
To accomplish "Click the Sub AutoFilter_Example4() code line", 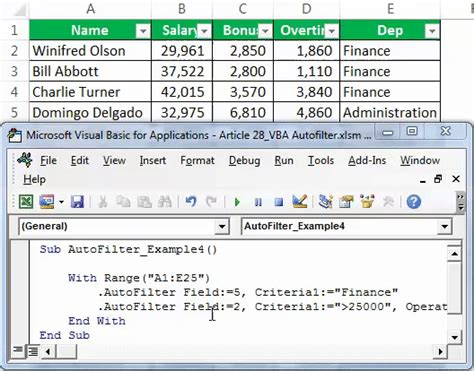I will coord(128,249).
